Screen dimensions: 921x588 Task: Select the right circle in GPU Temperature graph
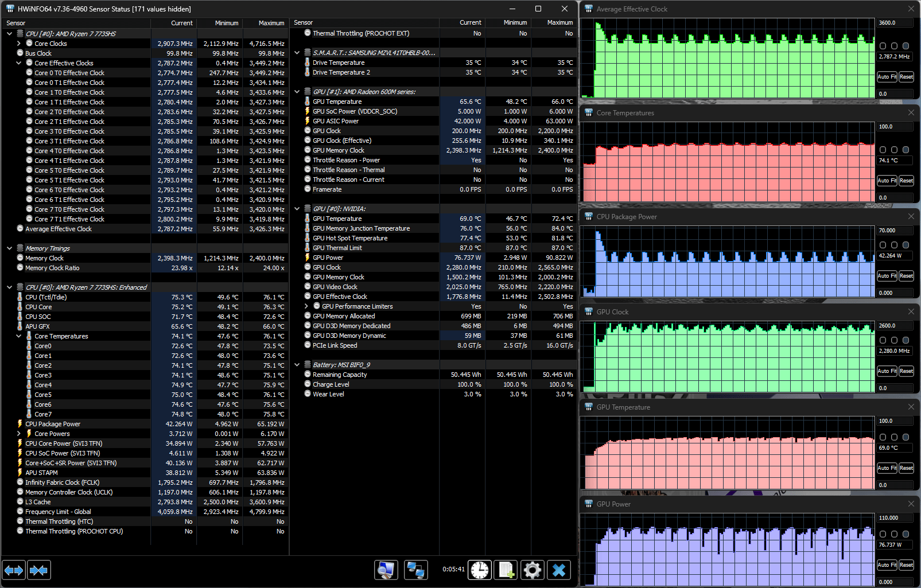(x=906, y=437)
